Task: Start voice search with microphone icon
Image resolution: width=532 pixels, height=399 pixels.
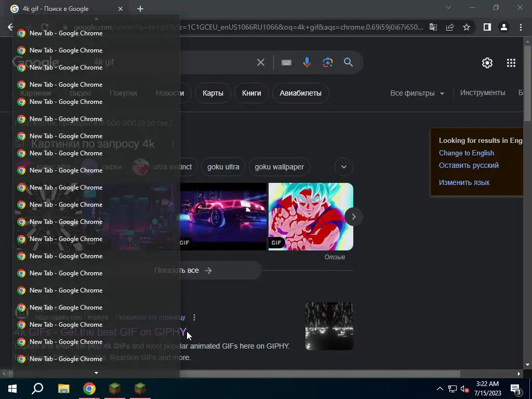Action: 307,62
